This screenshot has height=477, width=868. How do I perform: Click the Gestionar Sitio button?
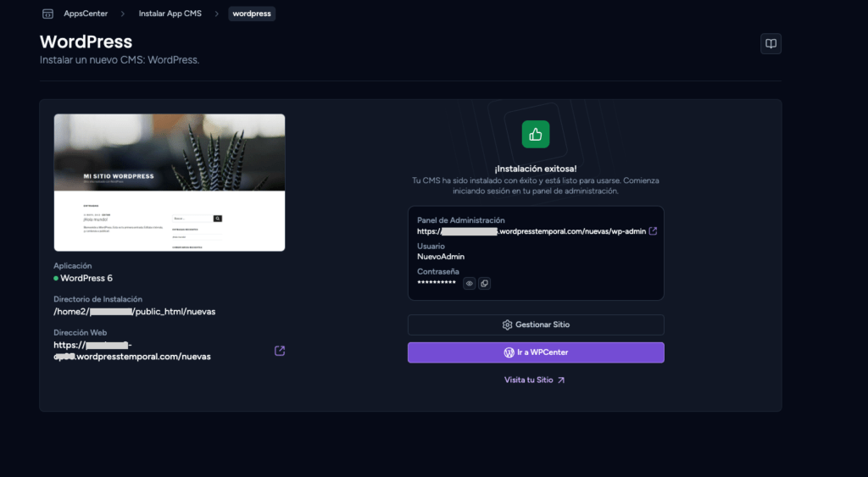click(536, 324)
